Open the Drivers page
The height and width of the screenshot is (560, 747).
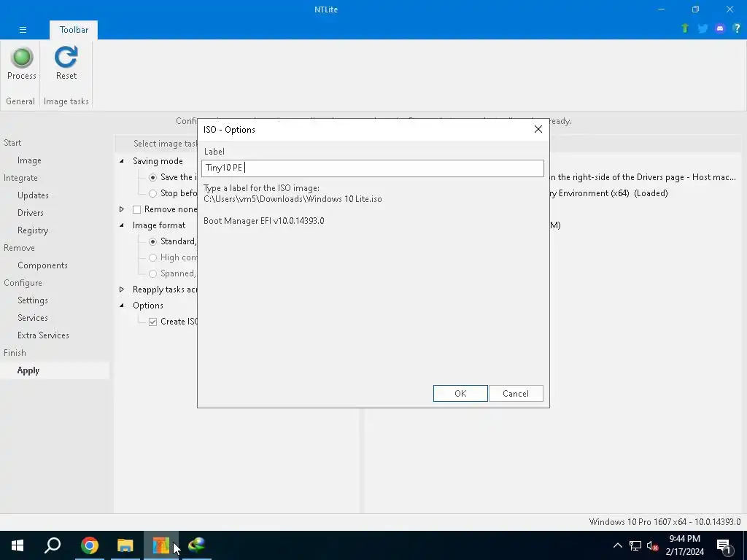pos(31,213)
